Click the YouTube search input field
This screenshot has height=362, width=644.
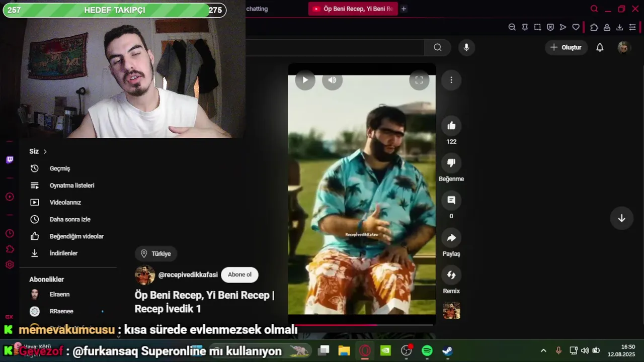point(335,47)
